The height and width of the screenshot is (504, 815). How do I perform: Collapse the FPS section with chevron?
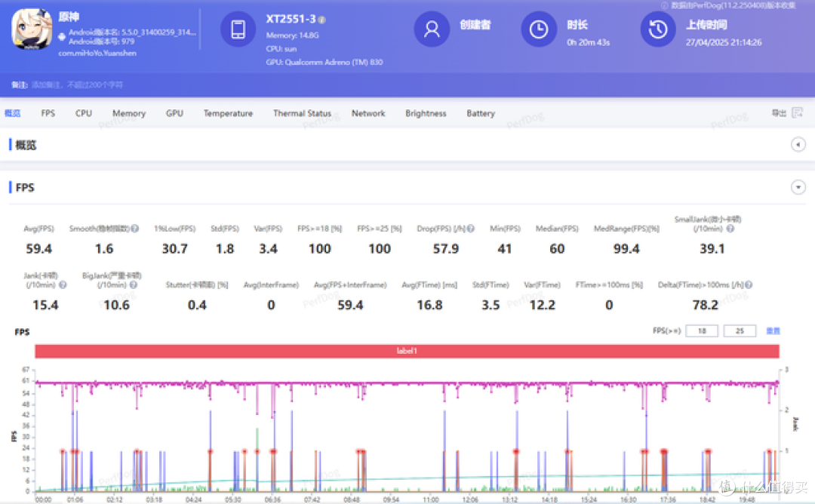(798, 187)
